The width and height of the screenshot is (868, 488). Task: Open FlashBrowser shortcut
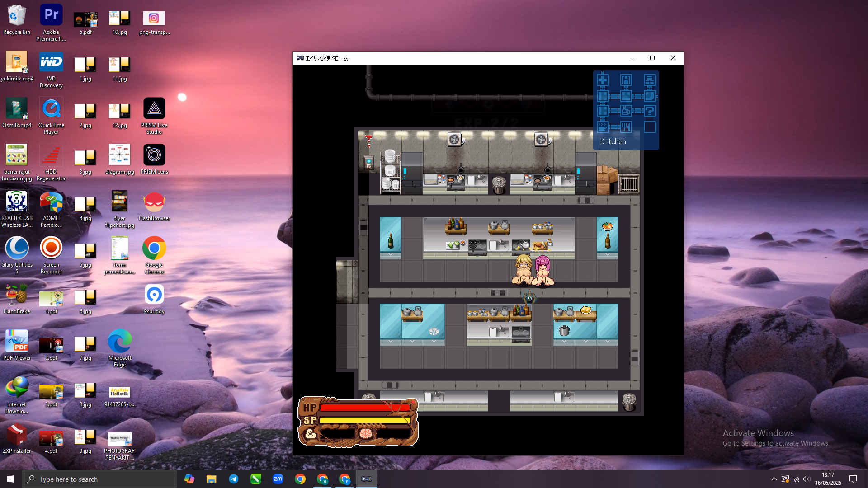pos(154,206)
